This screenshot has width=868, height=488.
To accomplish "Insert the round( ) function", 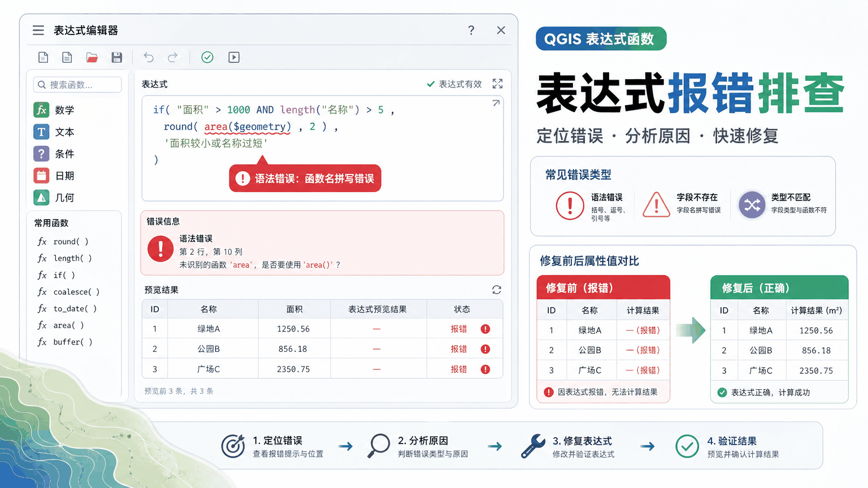I will [63, 241].
